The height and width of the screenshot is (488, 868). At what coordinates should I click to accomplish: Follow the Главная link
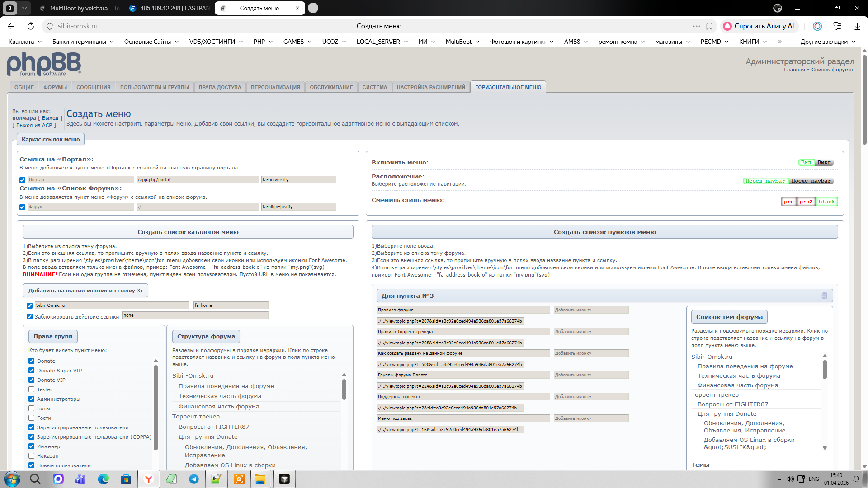point(794,70)
